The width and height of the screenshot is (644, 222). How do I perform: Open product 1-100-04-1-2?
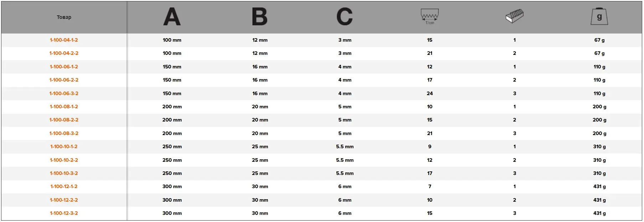pos(64,40)
